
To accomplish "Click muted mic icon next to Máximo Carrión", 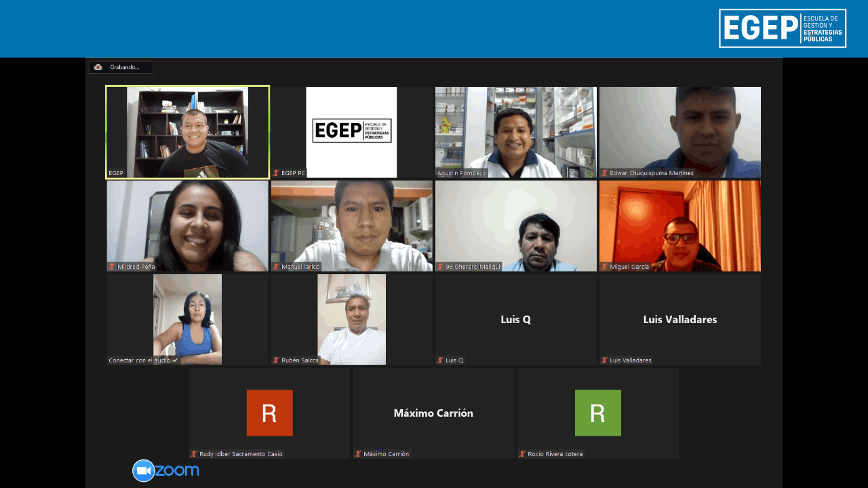I will coord(358,454).
